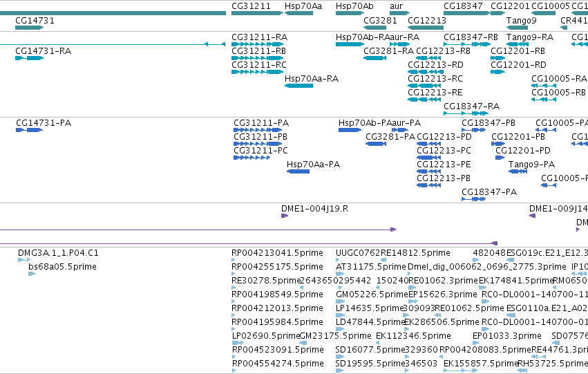Open BAC end DME1-004J19.R

(285, 216)
